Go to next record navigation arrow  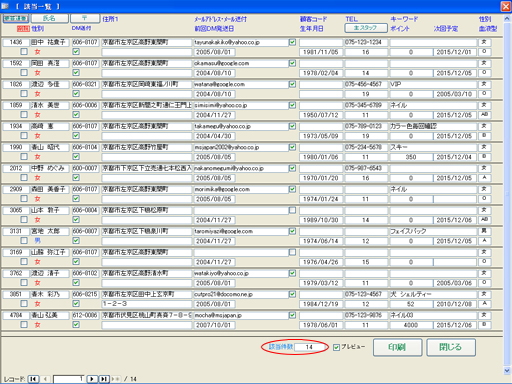click(92, 379)
